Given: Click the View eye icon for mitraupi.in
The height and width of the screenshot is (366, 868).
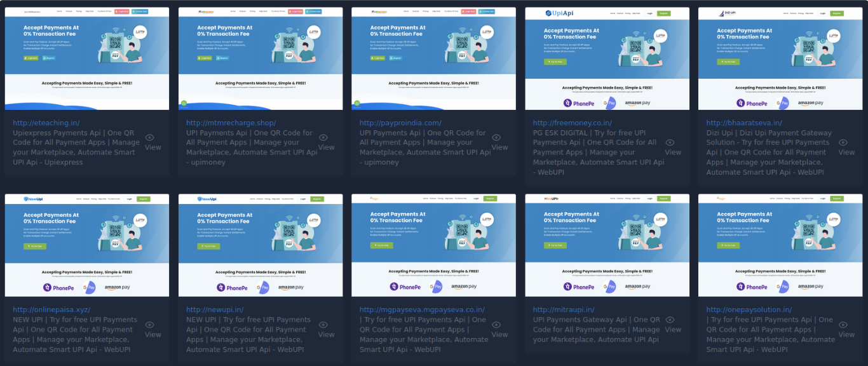Looking at the screenshot, I should coord(670,320).
